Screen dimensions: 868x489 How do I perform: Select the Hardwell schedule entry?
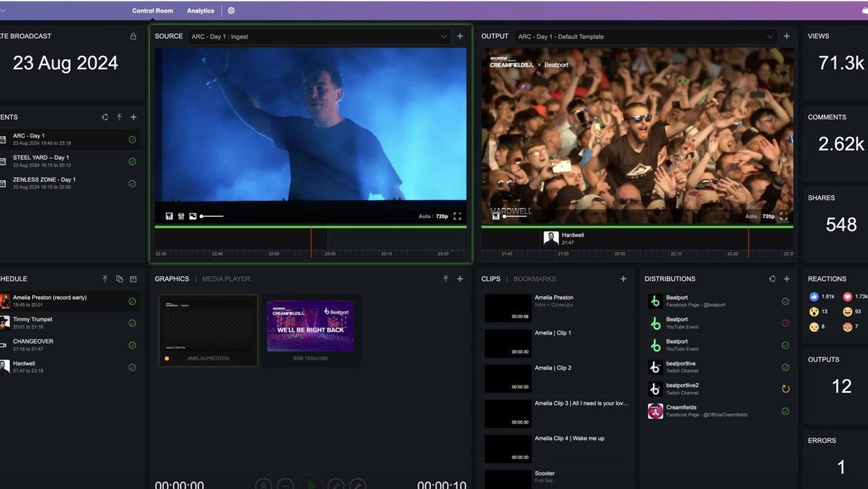click(70, 367)
